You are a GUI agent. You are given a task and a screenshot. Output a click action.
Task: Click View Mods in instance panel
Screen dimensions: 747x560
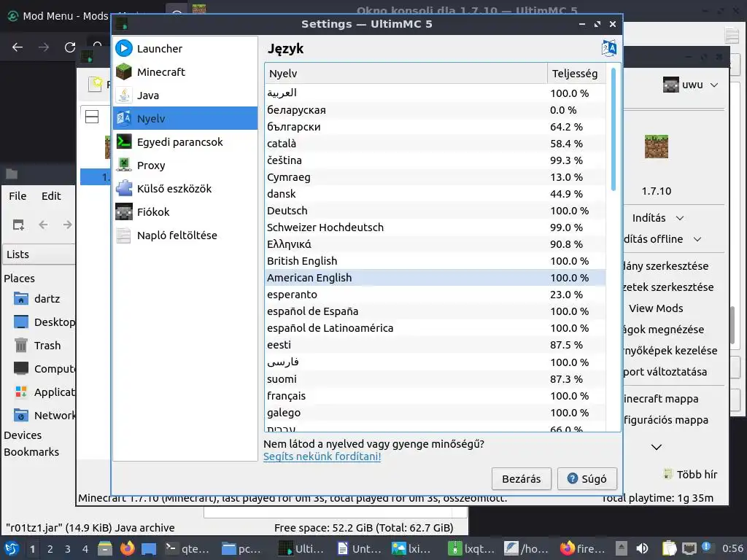pyautogui.click(x=656, y=308)
